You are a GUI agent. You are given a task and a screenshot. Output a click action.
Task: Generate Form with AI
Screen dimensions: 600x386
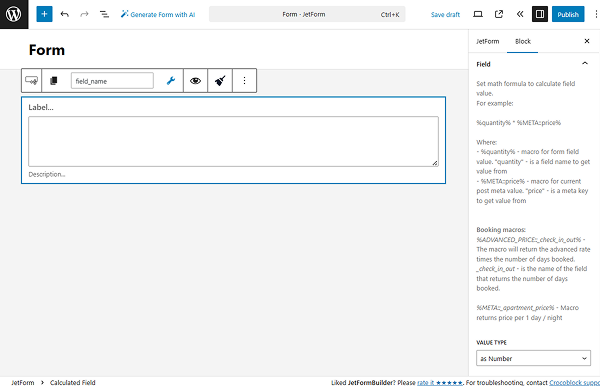click(158, 15)
